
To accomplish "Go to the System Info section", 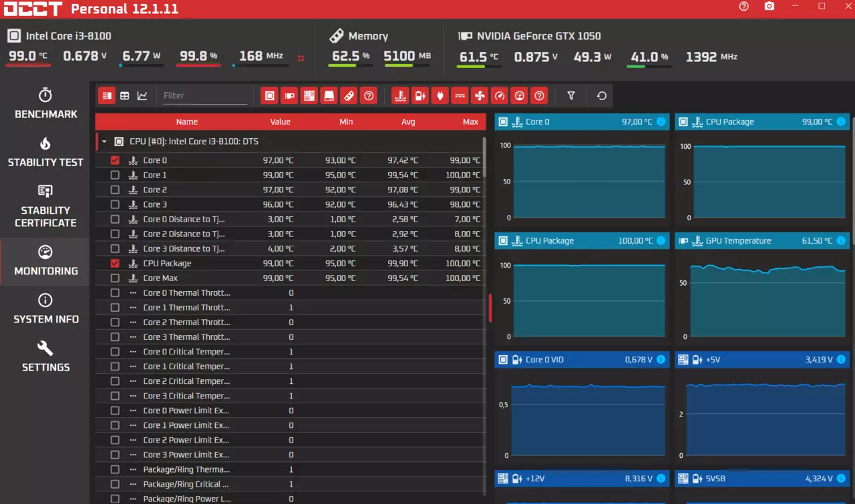I will tap(45, 308).
